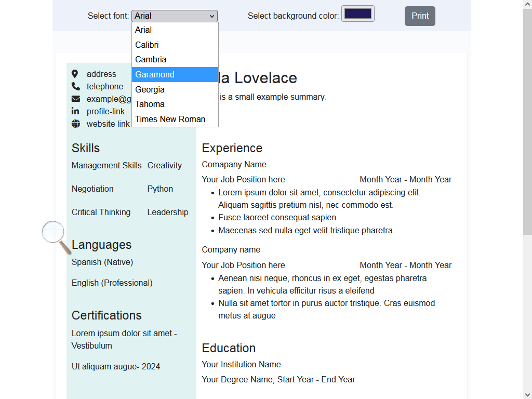532x399 pixels.
Task: Select the highlighted Garamond option
Action: pos(175,74)
